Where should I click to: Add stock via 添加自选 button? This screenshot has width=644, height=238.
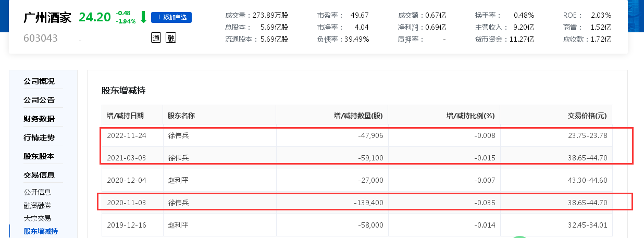coord(171,17)
